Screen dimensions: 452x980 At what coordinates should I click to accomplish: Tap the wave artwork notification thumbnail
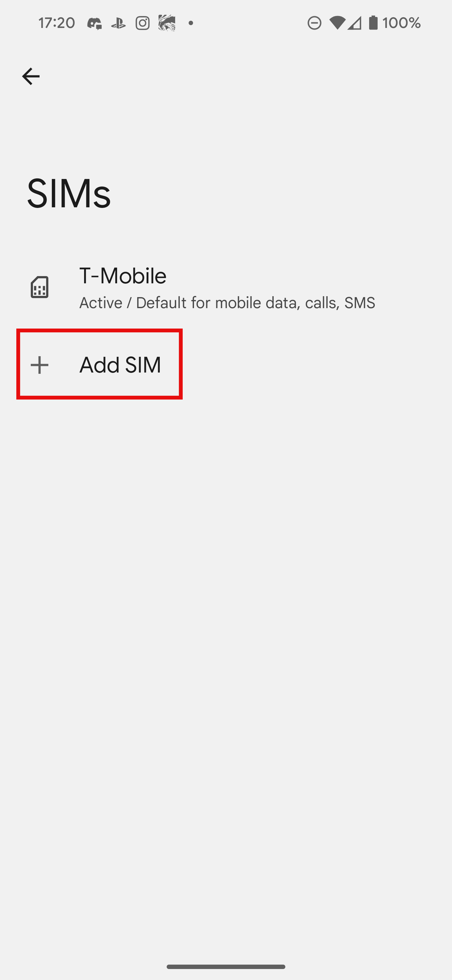[167, 23]
